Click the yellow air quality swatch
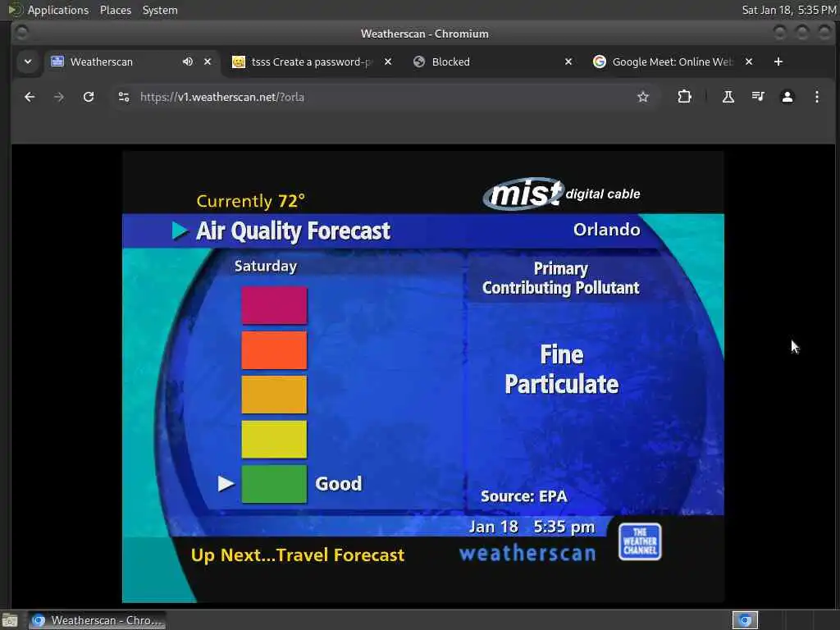840x630 pixels. (x=274, y=440)
